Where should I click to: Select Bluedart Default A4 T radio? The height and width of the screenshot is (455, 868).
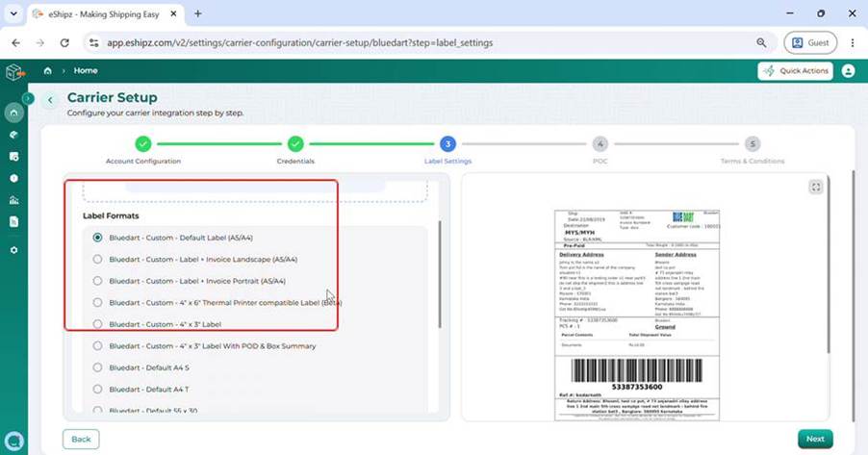pos(97,390)
